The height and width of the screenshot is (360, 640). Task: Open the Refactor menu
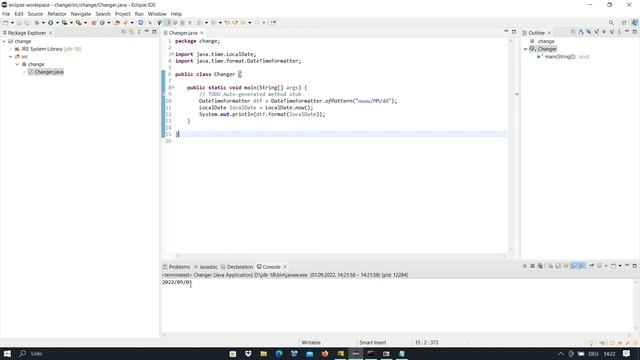click(x=57, y=14)
